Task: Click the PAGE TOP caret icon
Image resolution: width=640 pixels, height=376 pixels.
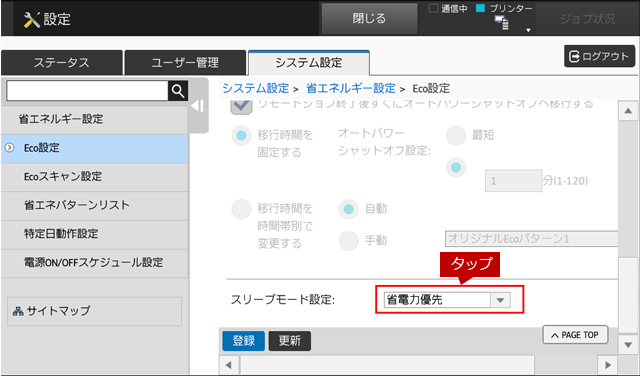Action: click(554, 336)
